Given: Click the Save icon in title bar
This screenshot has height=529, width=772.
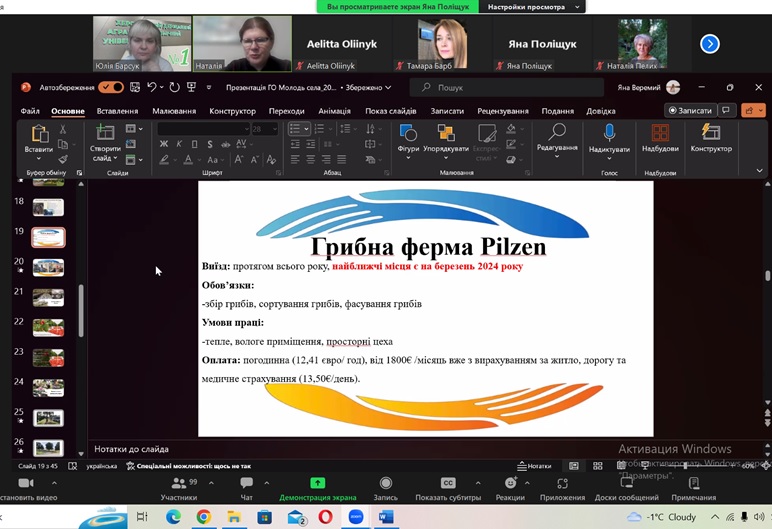Looking at the screenshot, I should [134, 87].
